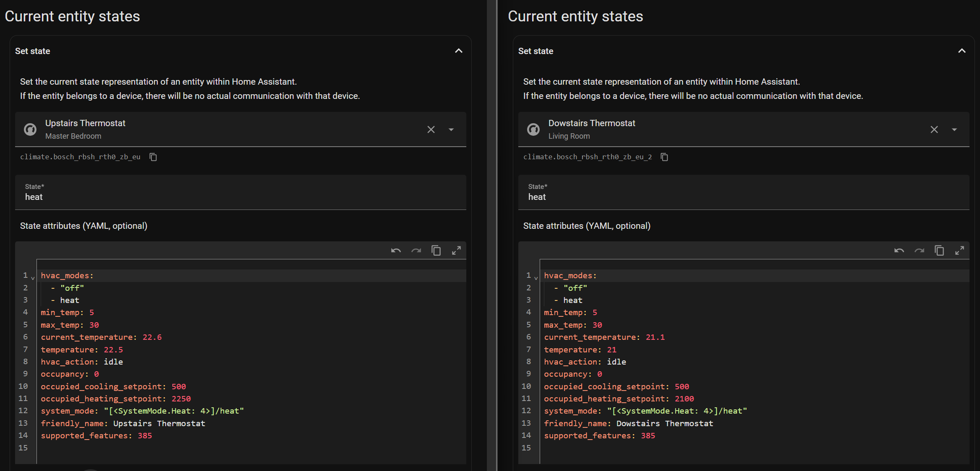
Task: Click the left State input field
Action: [x=240, y=197]
